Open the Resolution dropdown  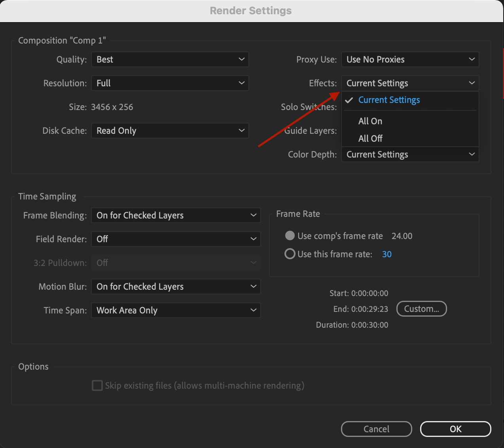tap(170, 83)
